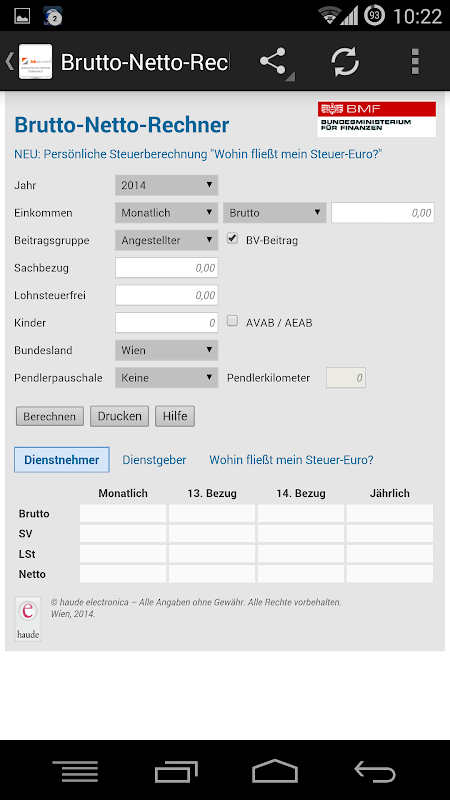Tap the recent apps navigation button
Viewport: 450px width, 800px height.
click(175, 770)
